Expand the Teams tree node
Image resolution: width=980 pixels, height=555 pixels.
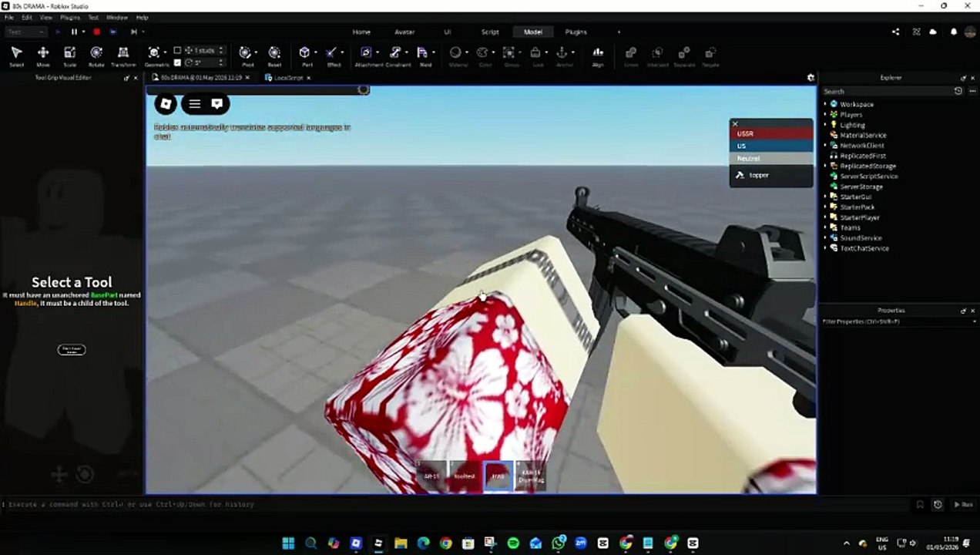click(825, 227)
